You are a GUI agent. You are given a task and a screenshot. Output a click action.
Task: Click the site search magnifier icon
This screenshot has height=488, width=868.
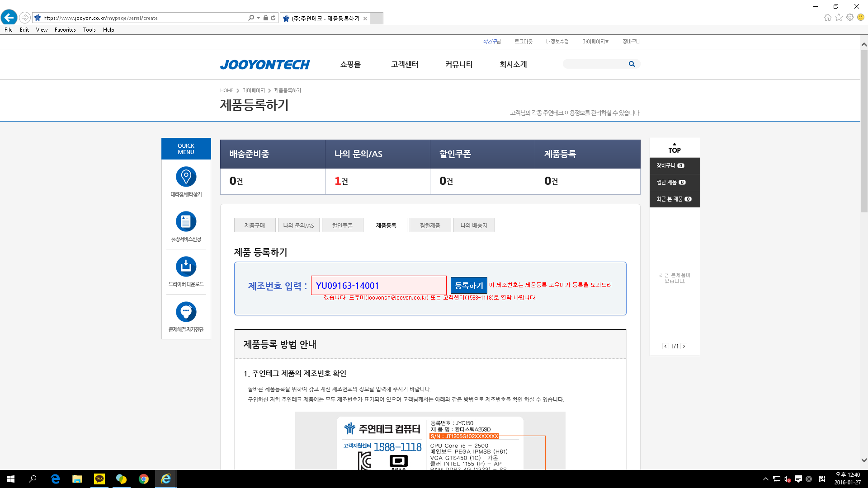632,64
